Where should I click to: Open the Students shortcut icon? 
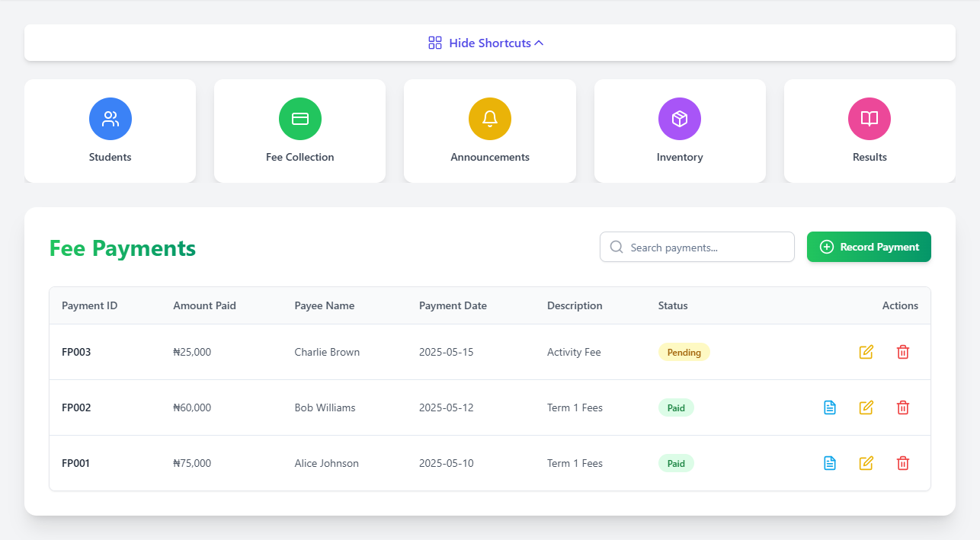[110, 119]
